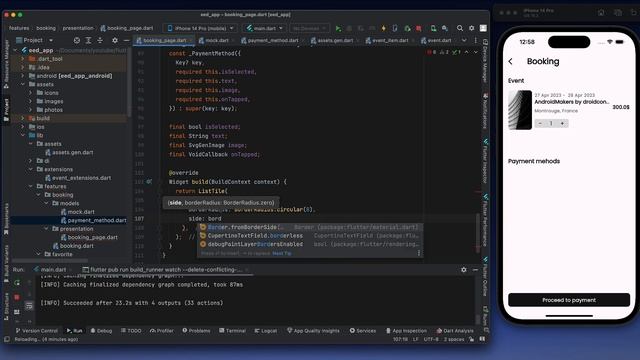Toggle Project tool window stripe button

pyautogui.click(x=6, y=109)
